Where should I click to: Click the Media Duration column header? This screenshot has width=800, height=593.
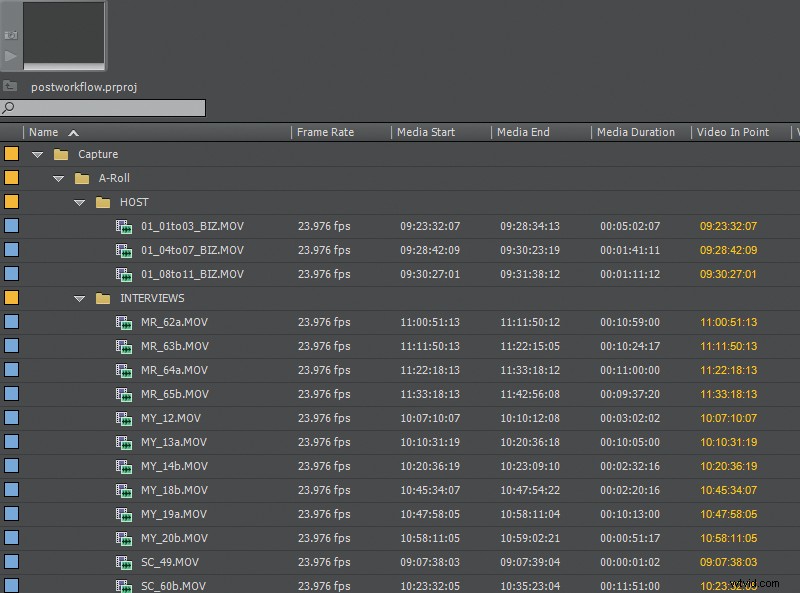tap(636, 131)
